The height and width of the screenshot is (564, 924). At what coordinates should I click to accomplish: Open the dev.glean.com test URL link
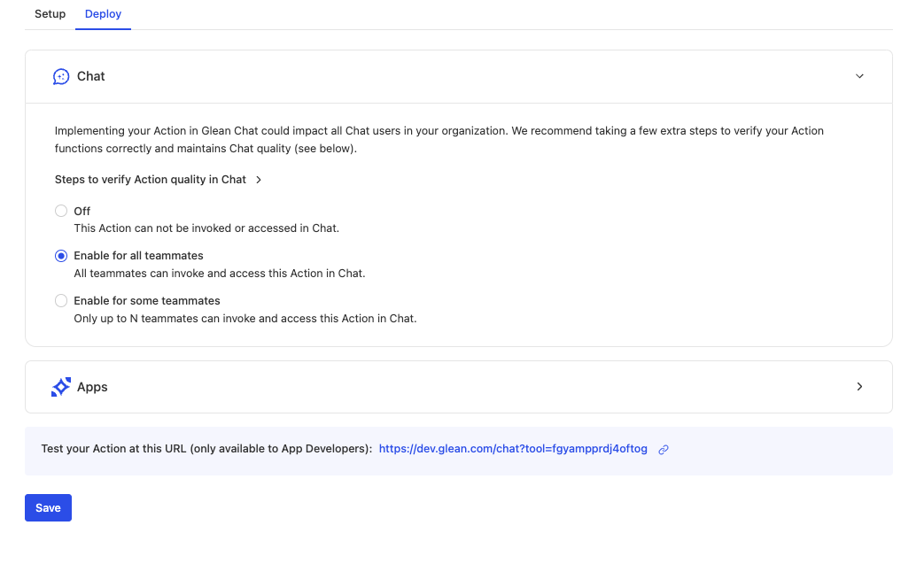coord(513,448)
